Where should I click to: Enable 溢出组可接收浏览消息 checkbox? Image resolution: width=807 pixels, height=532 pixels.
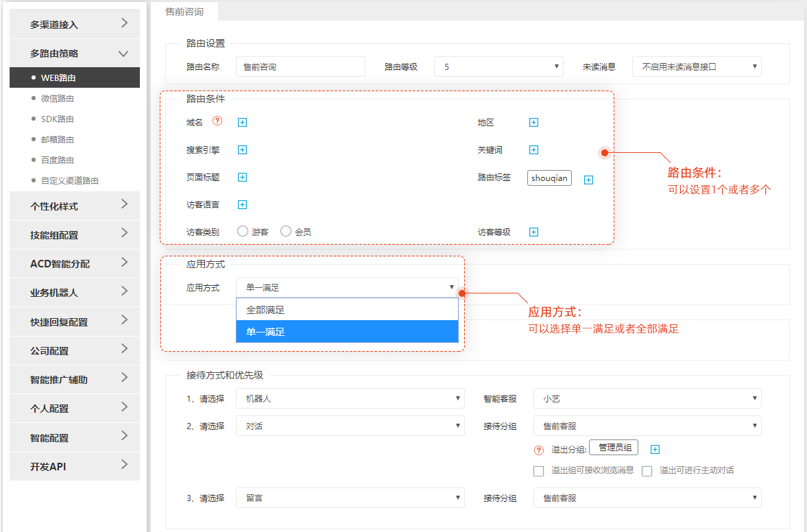tap(539, 471)
